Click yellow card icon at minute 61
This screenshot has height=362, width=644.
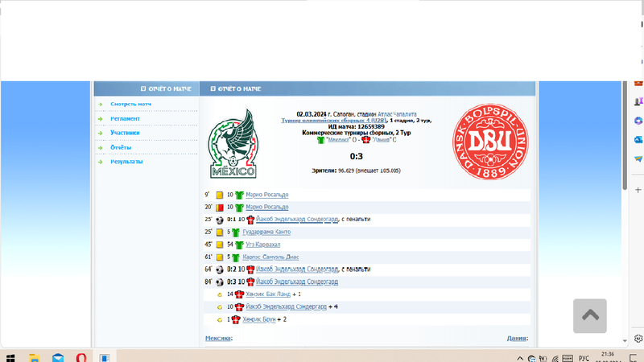point(220,257)
